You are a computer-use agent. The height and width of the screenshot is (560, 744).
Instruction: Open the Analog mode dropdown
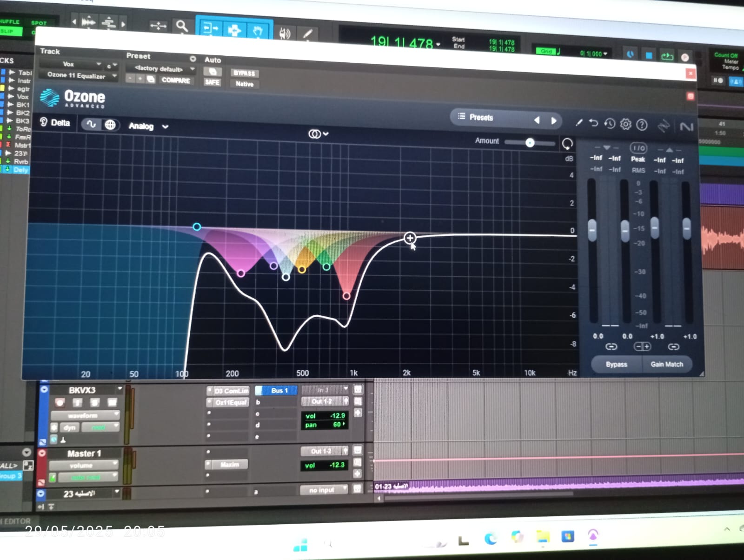click(148, 126)
